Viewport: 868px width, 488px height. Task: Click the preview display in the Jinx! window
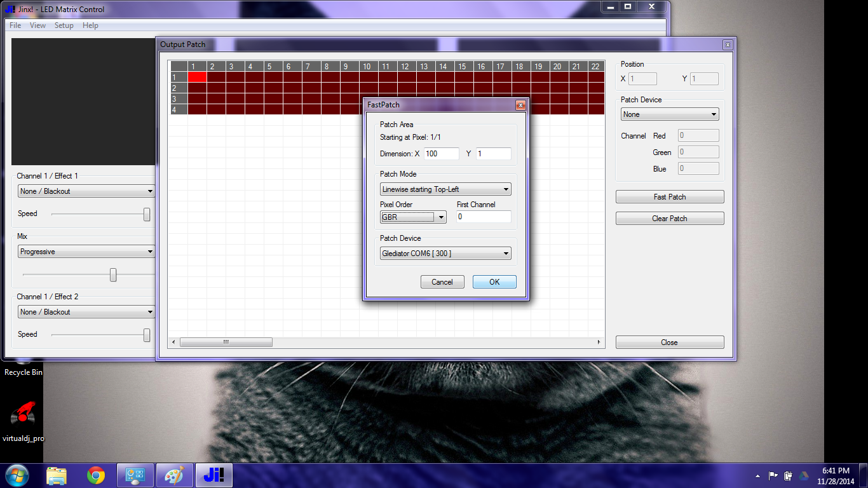tap(83, 102)
